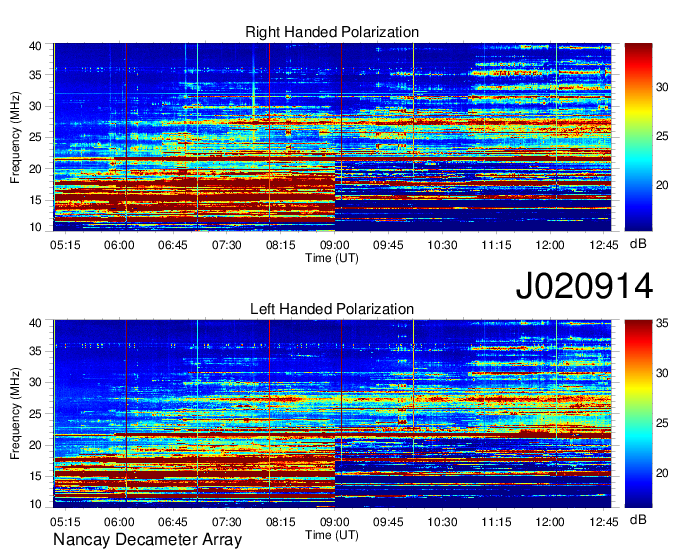
Task: Click 12:00 time tick of lower plot
Action: (550, 522)
